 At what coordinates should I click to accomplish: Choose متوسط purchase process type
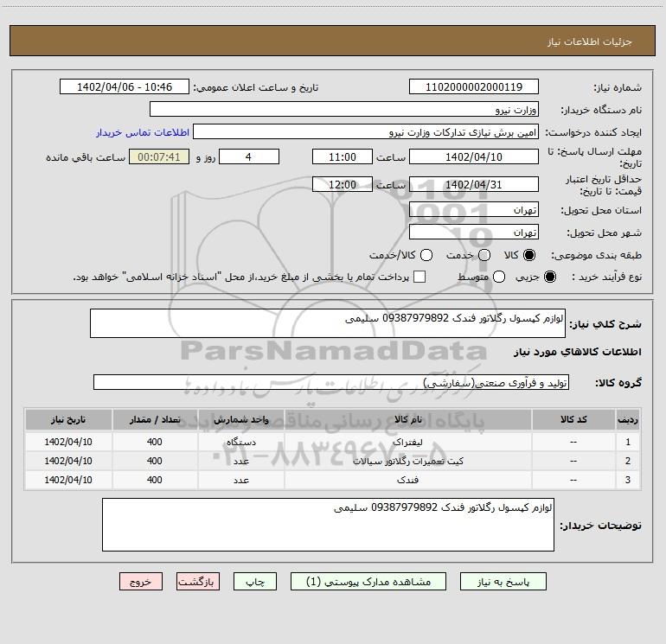499,277
